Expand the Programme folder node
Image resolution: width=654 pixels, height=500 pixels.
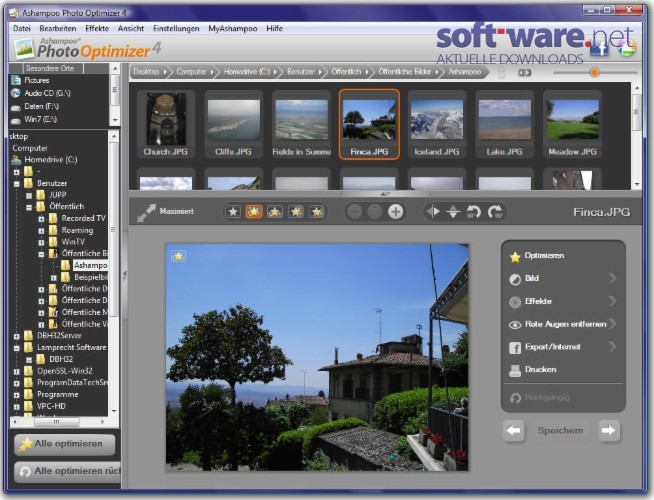[x=17, y=395]
